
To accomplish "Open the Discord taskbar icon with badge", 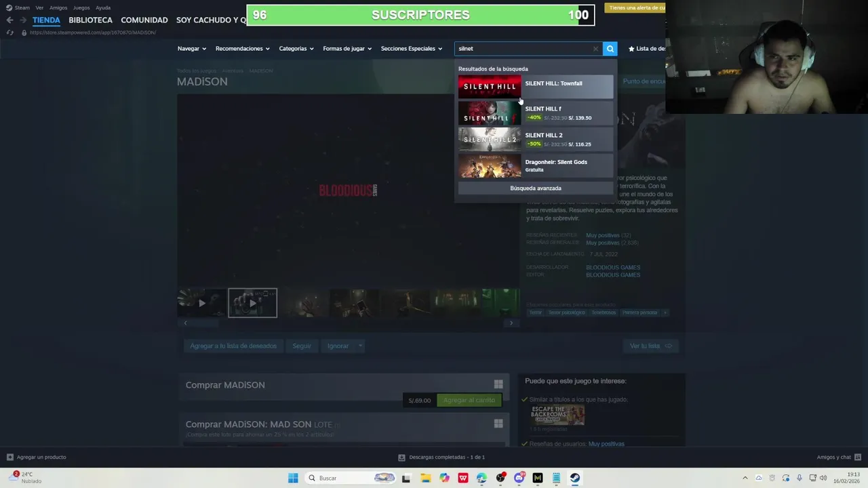I will pos(519,478).
